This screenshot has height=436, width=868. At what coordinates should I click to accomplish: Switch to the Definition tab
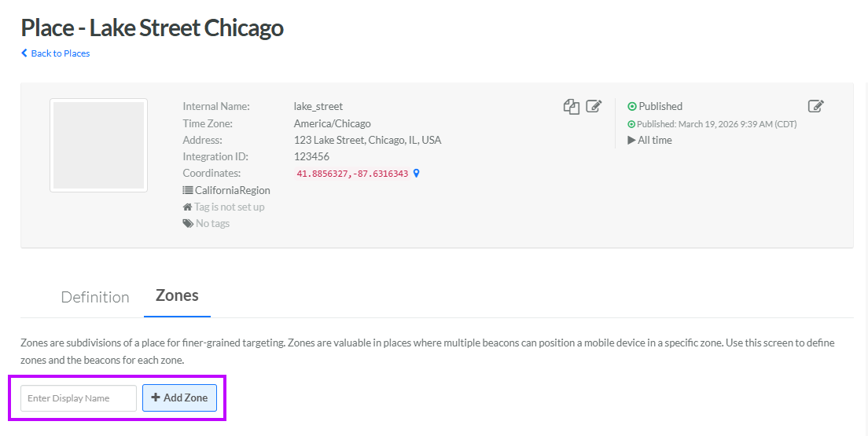pos(95,297)
